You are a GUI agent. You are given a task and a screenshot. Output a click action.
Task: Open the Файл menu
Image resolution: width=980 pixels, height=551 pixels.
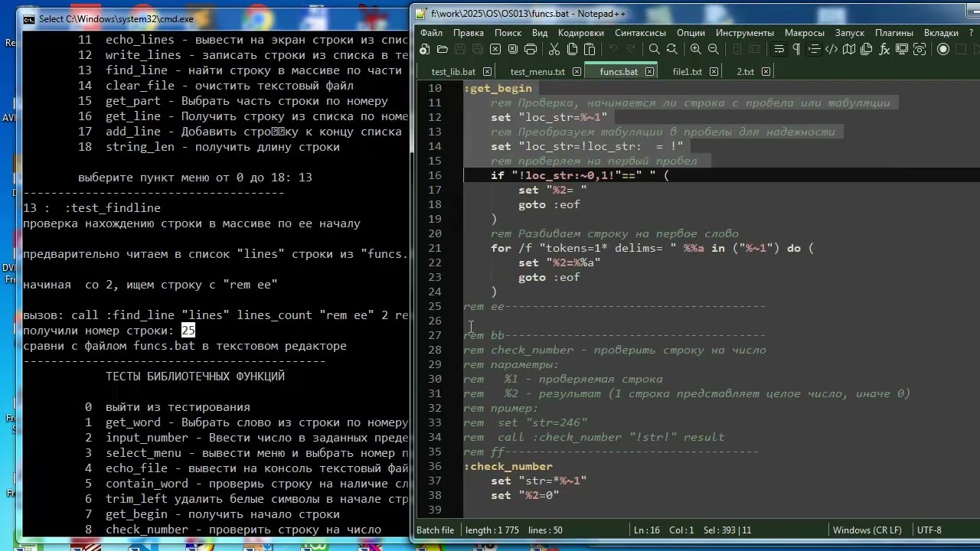[431, 33]
